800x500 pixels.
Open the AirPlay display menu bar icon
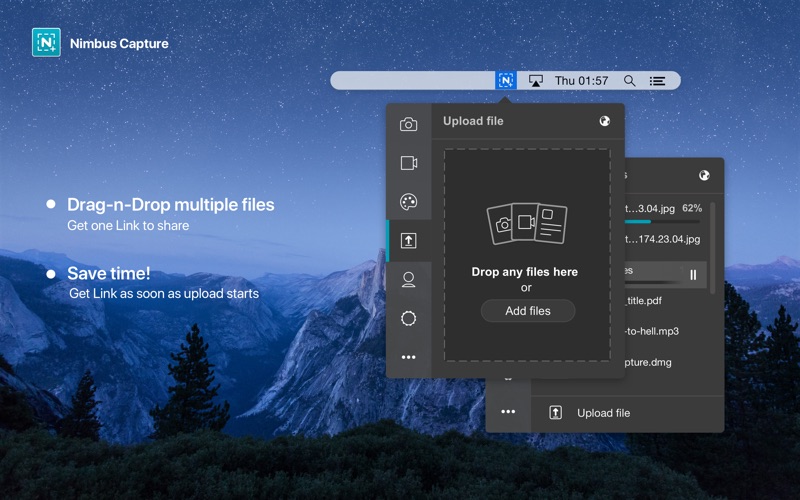[x=535, y=81]
